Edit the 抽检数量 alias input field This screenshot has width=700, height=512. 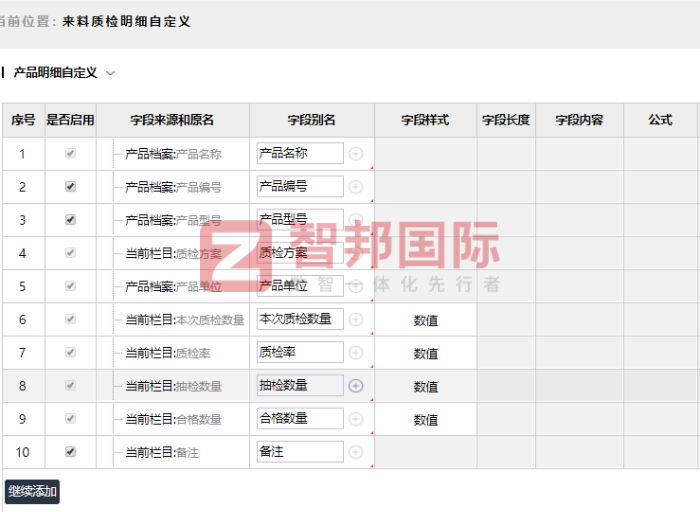click(x=300, y=385)
